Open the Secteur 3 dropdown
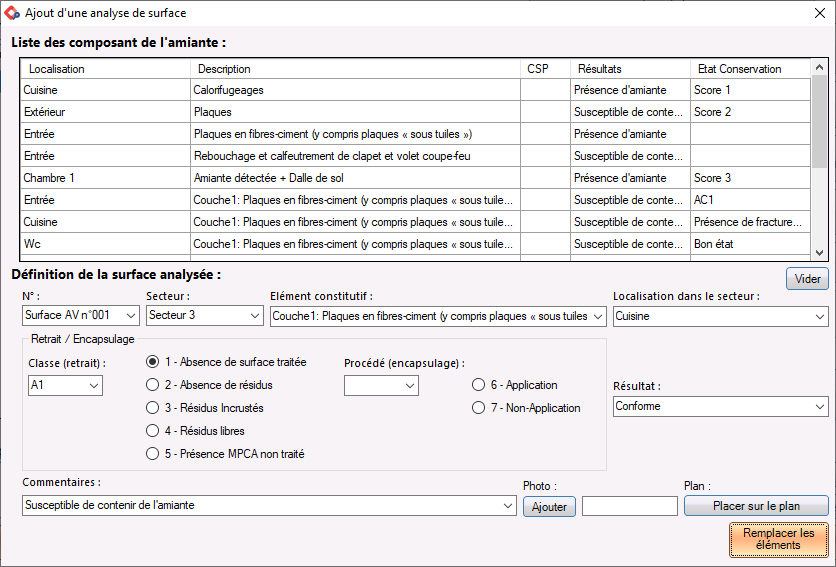 [x=205, y=315]
